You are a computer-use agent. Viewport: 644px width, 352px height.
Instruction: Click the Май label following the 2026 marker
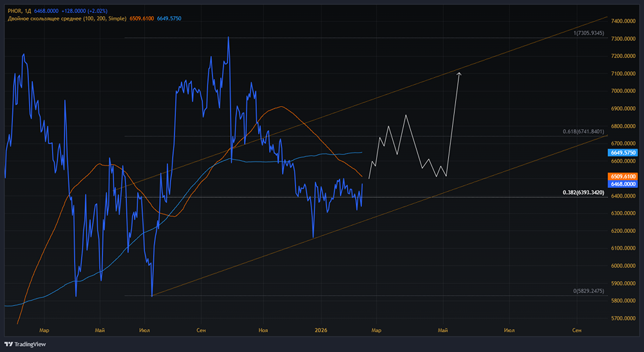443,330
